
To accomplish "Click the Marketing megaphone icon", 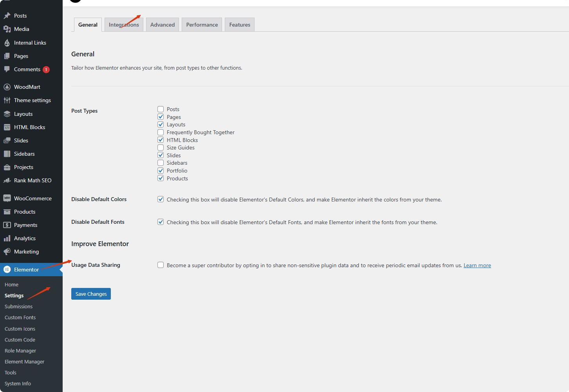I will [x=7, y=252].
